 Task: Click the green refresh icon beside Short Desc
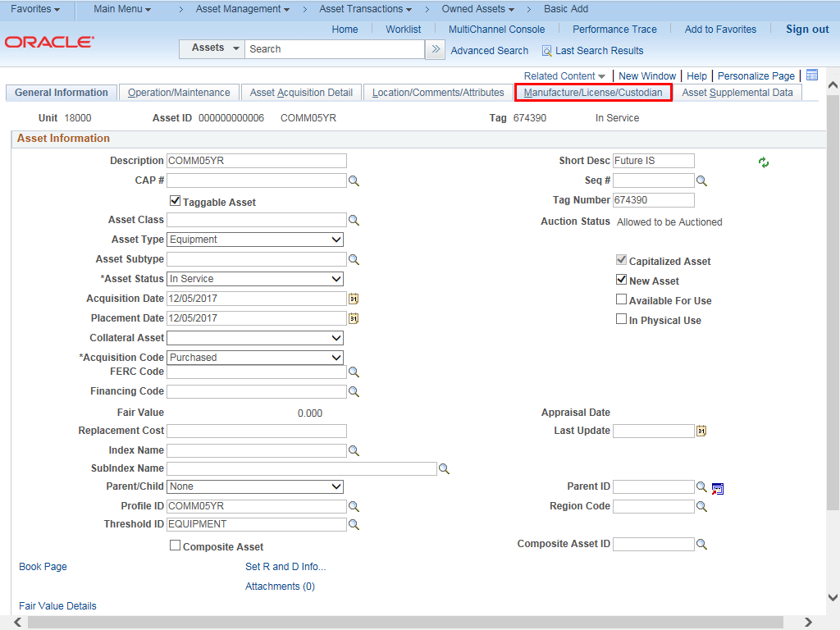pyautogui.click(x=764, y=162)
